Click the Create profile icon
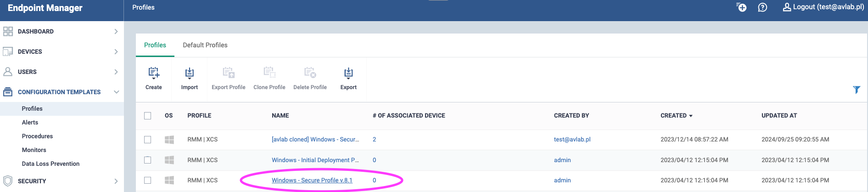The width and height of the screenshot is (868, 192). click(x=154, y=73)
